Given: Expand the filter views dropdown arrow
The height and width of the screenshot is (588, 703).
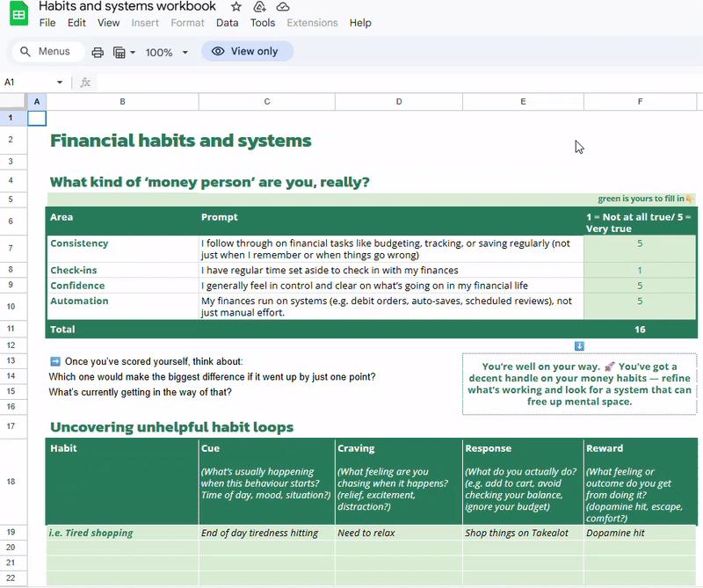Looking at the screenshot, I should click(x=133, y=53).
